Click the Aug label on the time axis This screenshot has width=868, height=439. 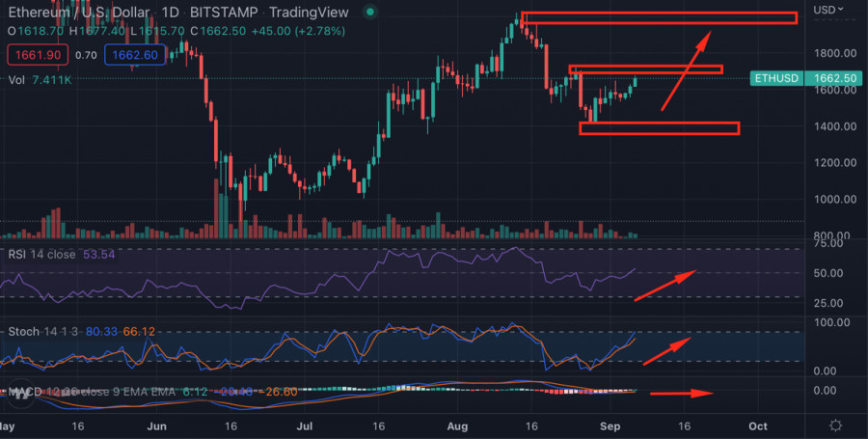[457, 426]
